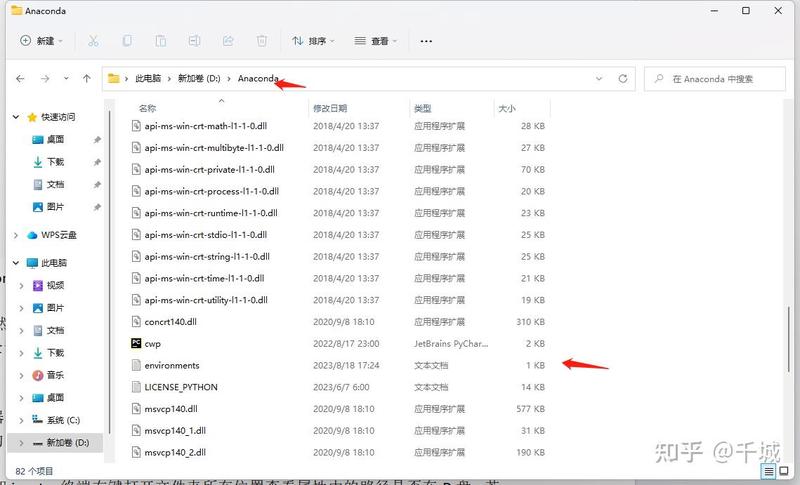This screenshot has width=800, height=485.
Task: Open the Sort (排序) dropdown
Action: pyautogui.click(x=313, y=41)
